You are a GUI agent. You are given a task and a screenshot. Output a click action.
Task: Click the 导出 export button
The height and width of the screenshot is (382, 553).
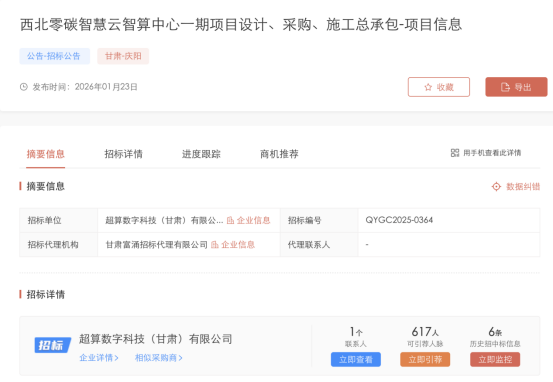516,87
